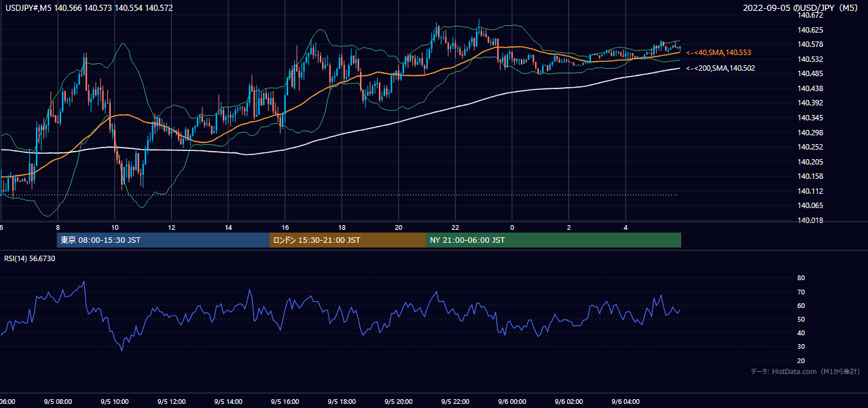This screenshot has width=868, height=408.
Task: Click price axis value 140.205
Action: pos(810,162)
